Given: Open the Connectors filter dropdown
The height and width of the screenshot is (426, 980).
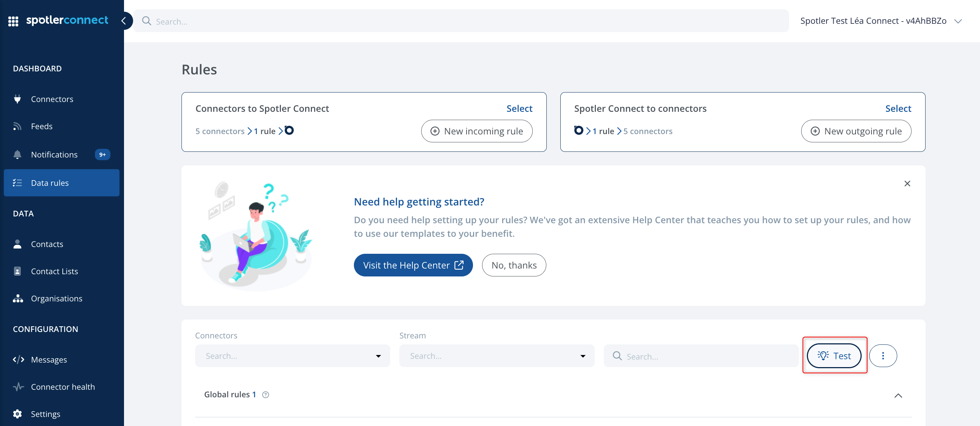Looking at the screenshot, I should click(293, 356).
